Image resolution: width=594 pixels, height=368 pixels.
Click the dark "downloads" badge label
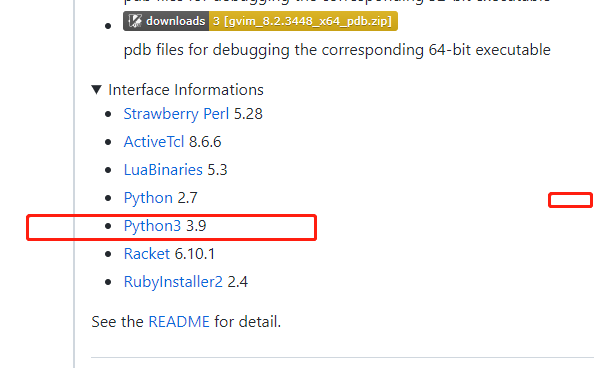click(x=166, y=21)
